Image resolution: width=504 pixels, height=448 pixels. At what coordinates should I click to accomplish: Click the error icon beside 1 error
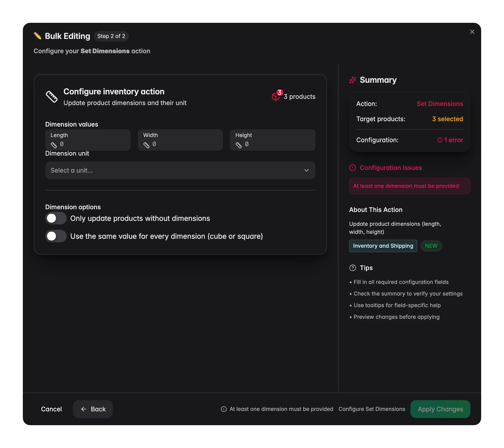[440, 140]
